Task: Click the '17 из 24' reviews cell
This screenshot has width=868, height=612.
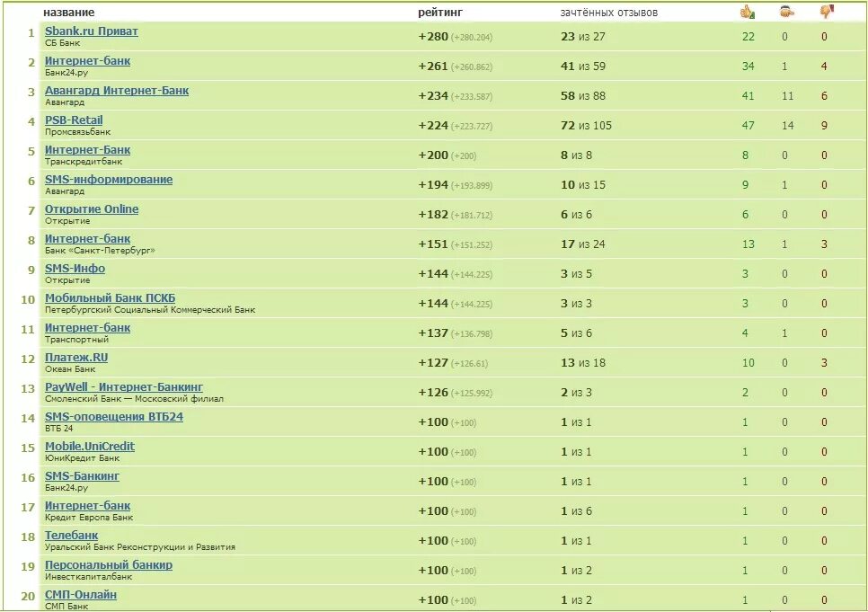Action: point(583,244)
